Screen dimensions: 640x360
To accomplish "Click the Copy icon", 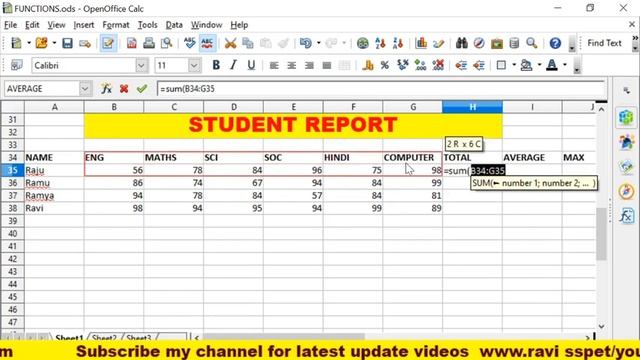I will 248,43.
